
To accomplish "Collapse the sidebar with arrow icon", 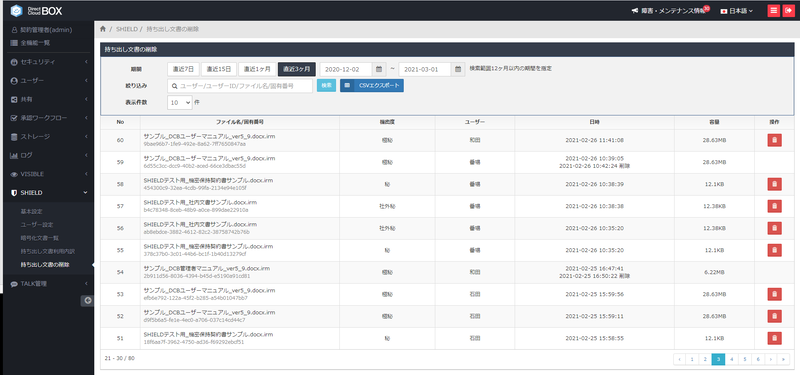I will click(88, 301).
